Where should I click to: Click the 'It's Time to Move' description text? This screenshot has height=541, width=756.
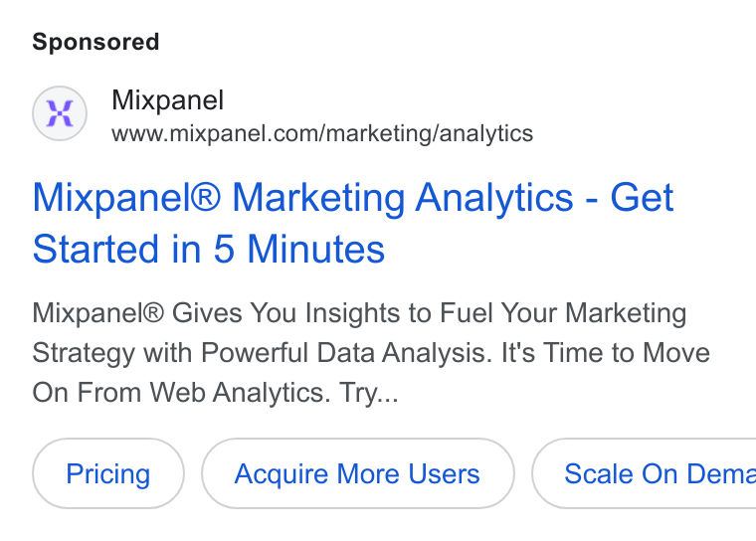click(x=606, y=353)
